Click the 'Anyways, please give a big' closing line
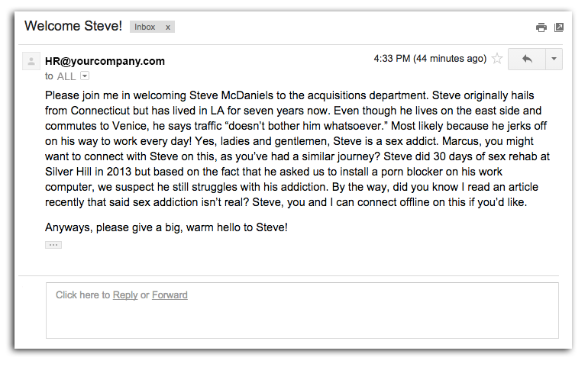This screenshot has height=367, width=588. 166,227
